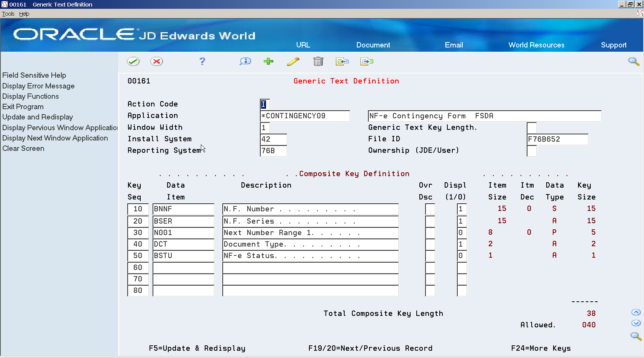Choose Exit Program in sidebar
This screenshot has width=644, height=358.
[x=23, y=106]
